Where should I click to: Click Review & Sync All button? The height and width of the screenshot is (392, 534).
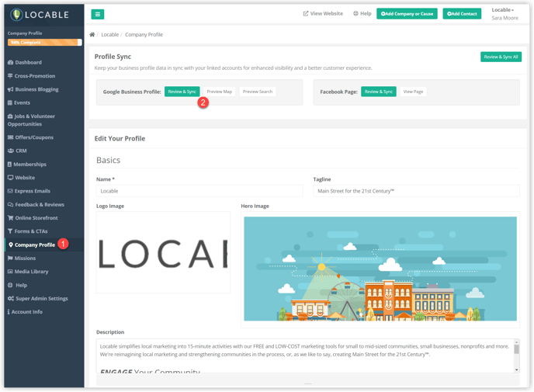(x=501, y=57)
